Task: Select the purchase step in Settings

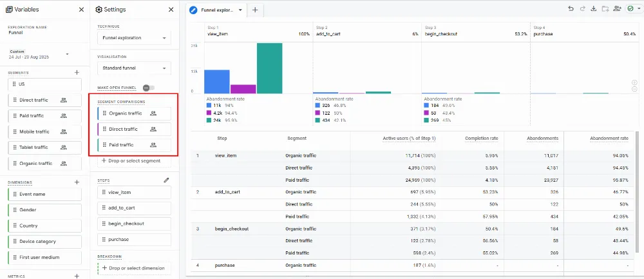Action: [x=135, y=239]
